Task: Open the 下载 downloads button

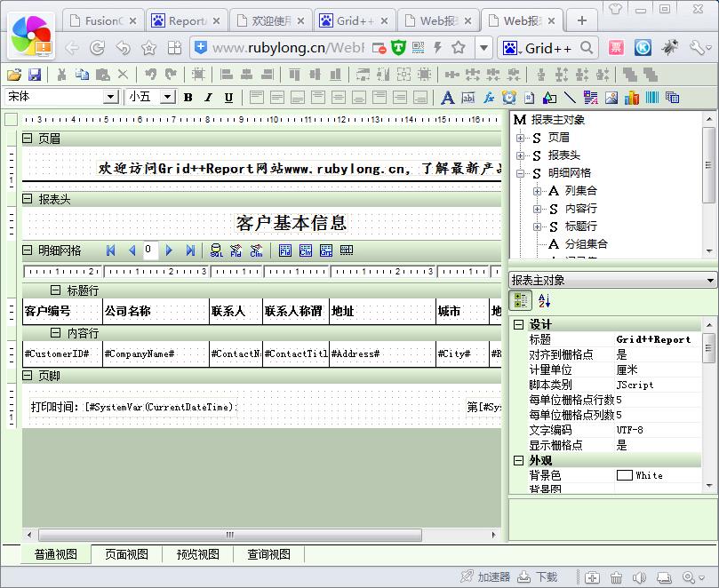Action: [538, 576]
